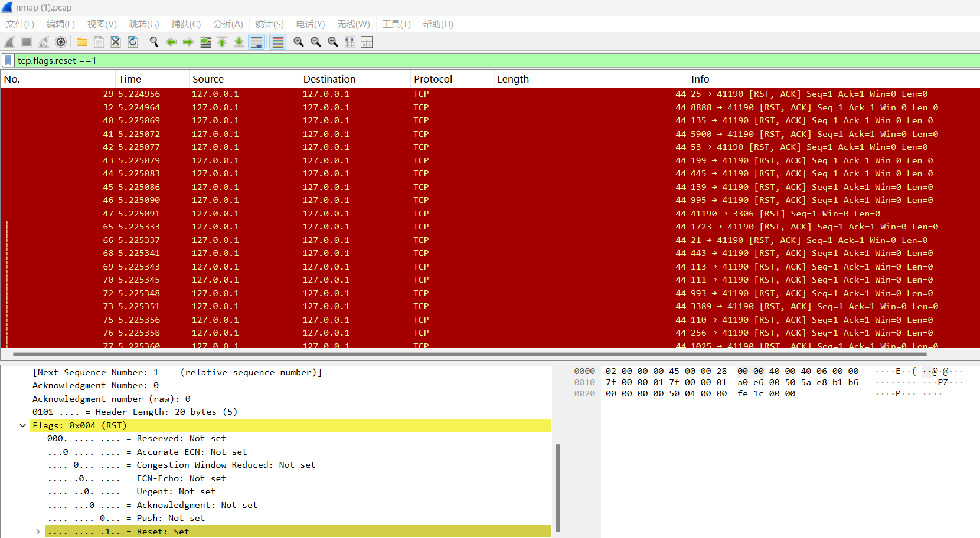
Task: Open the 分析(A) menu
Action: [x=228, y=24]
